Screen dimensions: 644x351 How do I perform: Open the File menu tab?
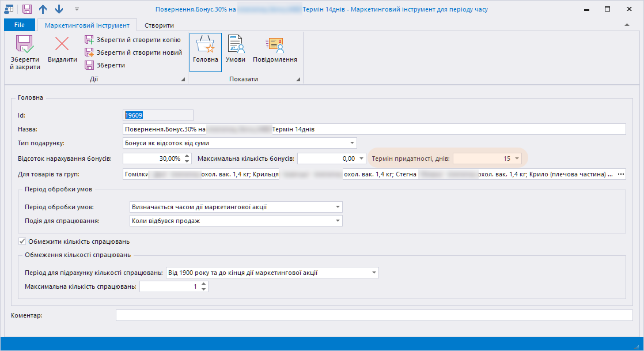(19, 25)
